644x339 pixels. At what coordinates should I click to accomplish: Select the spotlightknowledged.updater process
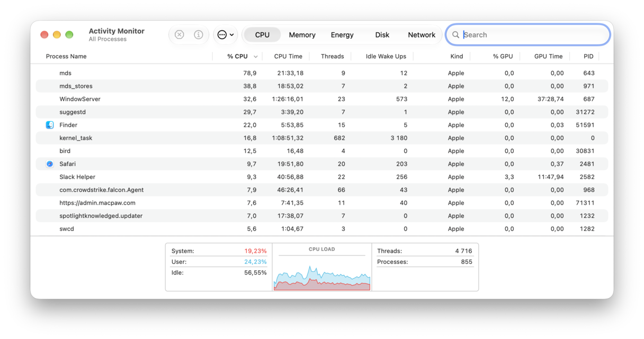click(101, 216)
